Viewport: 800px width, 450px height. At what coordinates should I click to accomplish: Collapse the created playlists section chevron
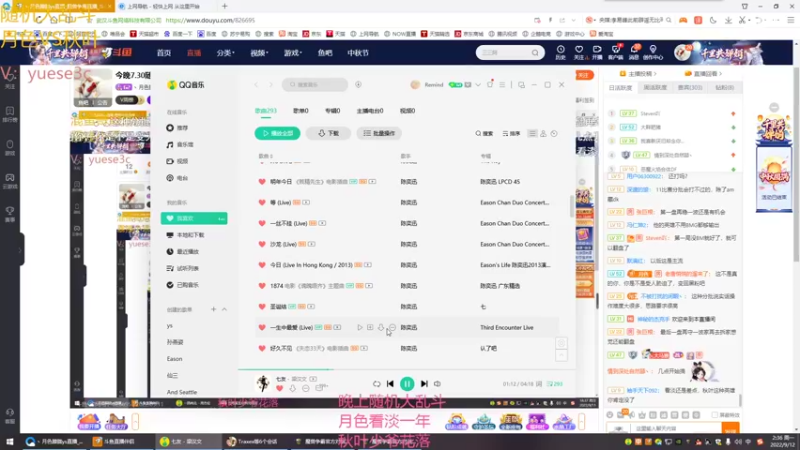click(224, 309)
